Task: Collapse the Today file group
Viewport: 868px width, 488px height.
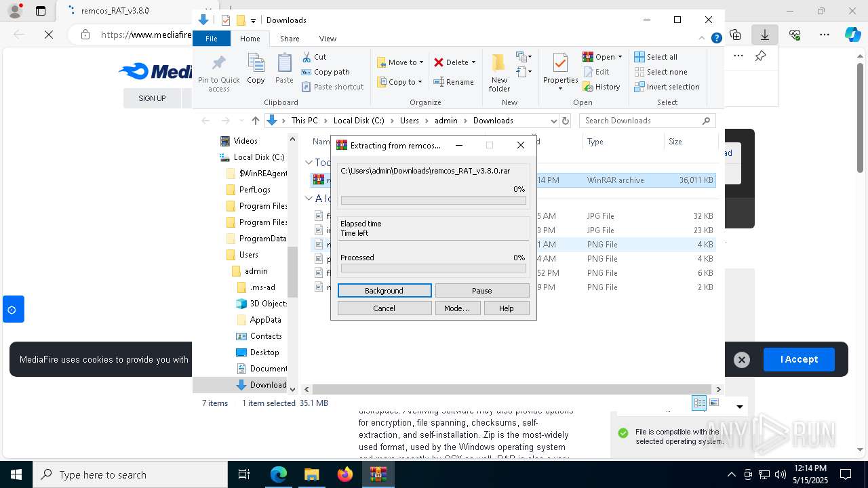Action: 309,163
